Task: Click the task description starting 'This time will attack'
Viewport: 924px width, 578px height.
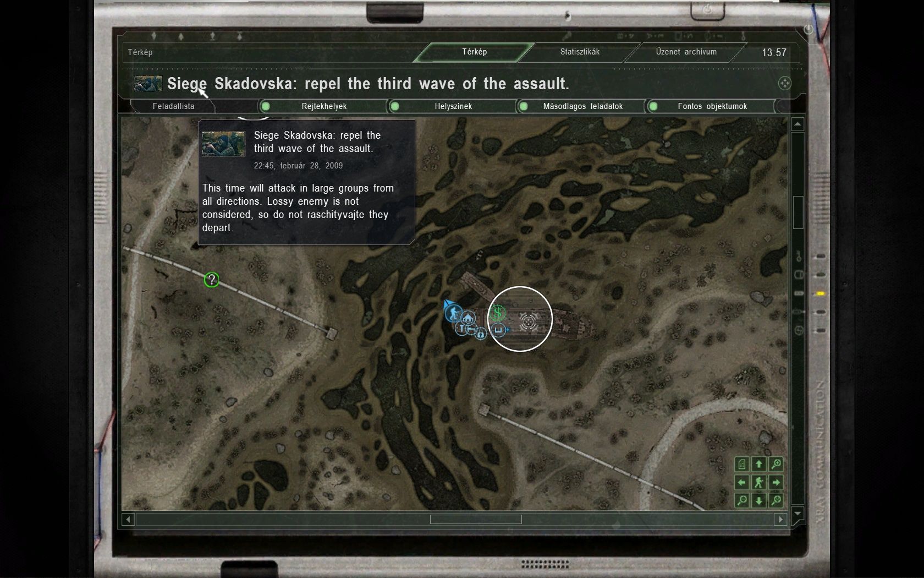Action: pyautogui.click(x=298, y=208)
